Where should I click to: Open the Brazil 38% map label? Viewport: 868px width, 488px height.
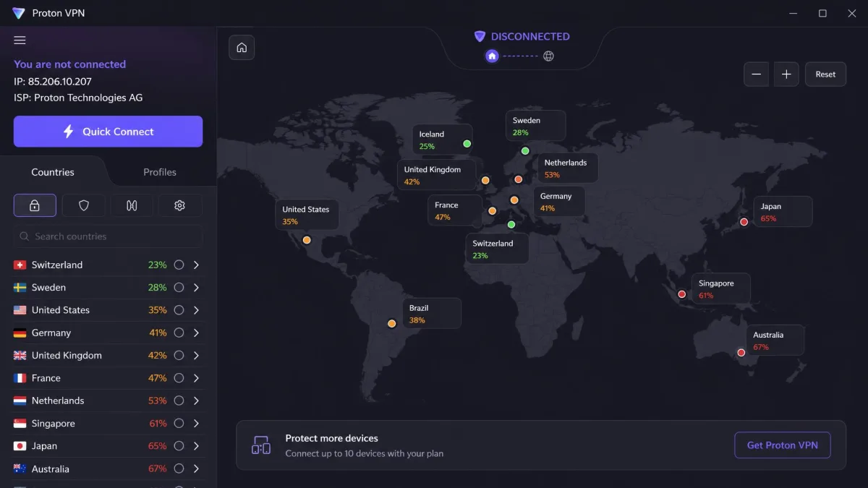(433, 314)
